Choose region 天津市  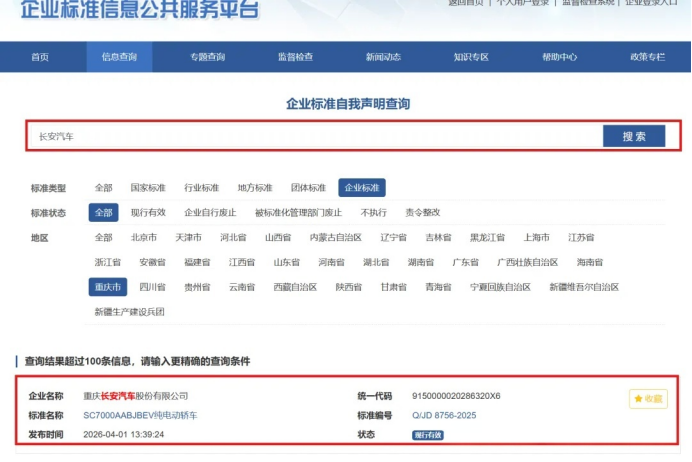(188, 237)
